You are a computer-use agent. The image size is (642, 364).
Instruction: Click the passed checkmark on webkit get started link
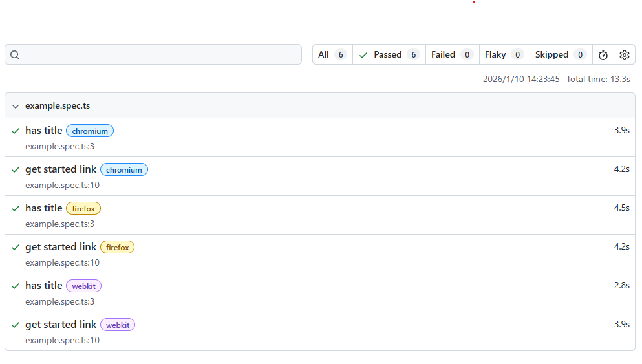(16, 325)
